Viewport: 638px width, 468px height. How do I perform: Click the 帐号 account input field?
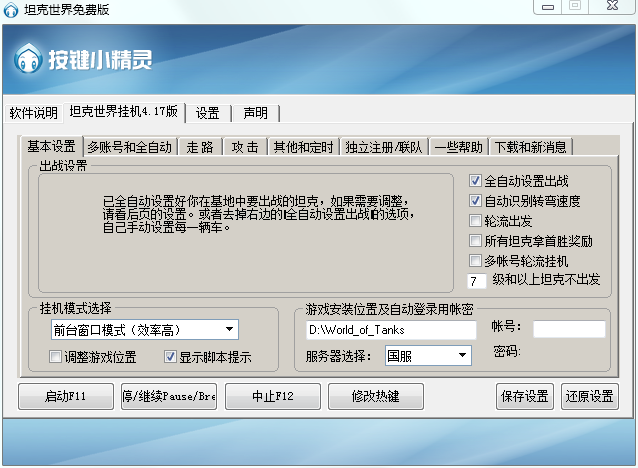568,329
